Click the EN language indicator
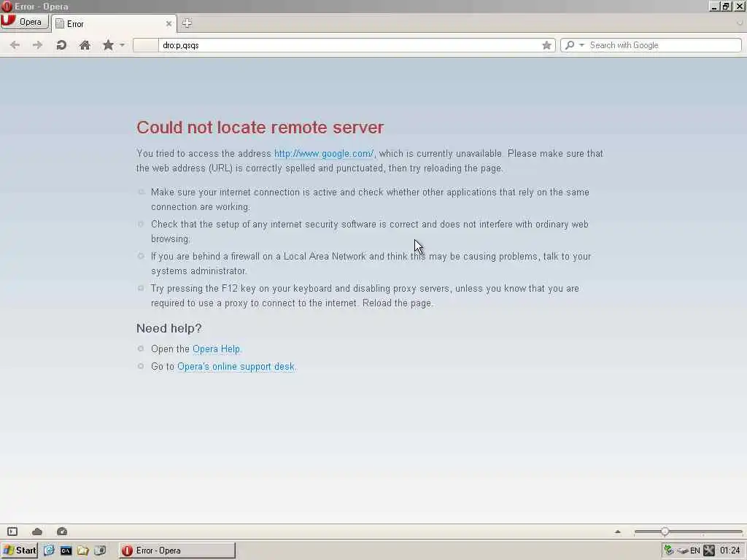 (x=695, y=551)
